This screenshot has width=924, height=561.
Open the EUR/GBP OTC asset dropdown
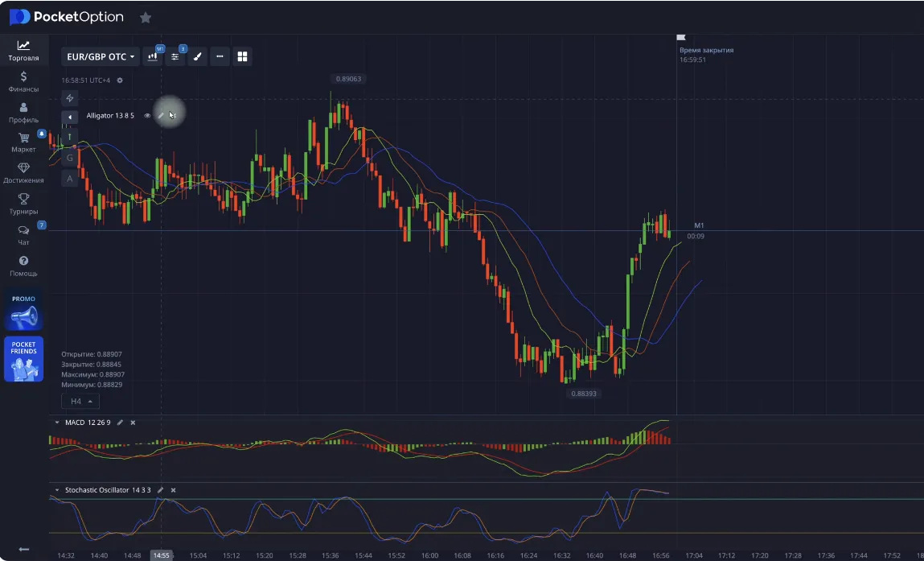click(100, 57)
